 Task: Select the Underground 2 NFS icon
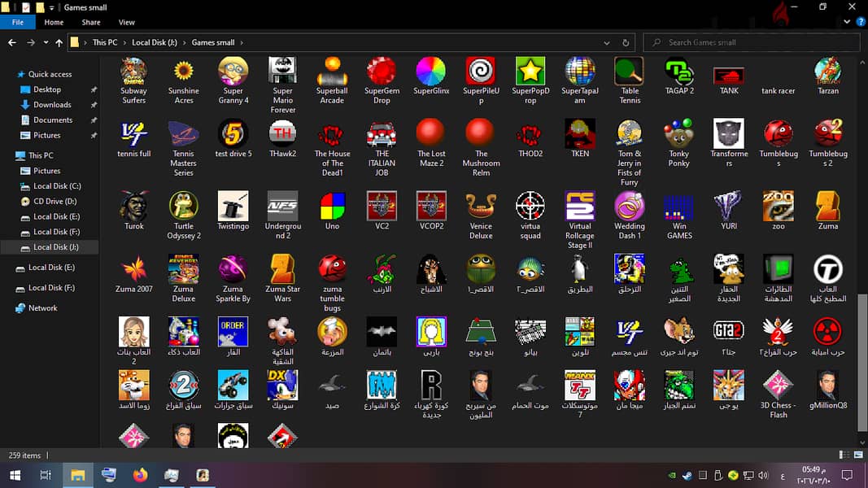point(282,206)
